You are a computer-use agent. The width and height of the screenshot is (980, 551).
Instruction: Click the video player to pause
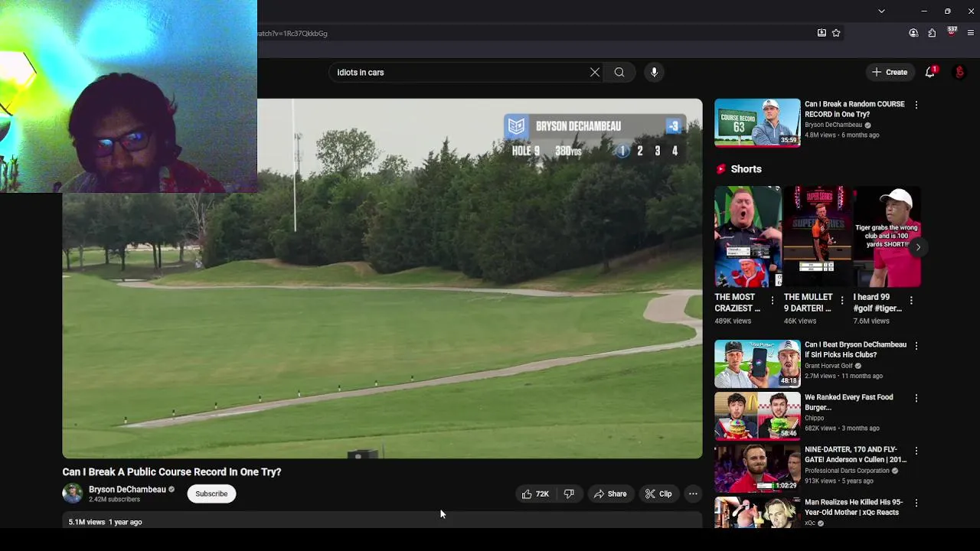(382, 279)
